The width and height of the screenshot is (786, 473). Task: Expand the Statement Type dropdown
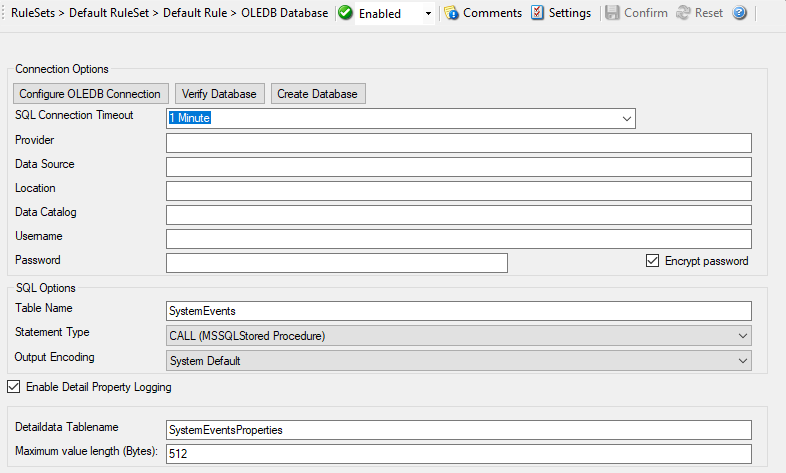pyautogui.click(x=742, y=335)
